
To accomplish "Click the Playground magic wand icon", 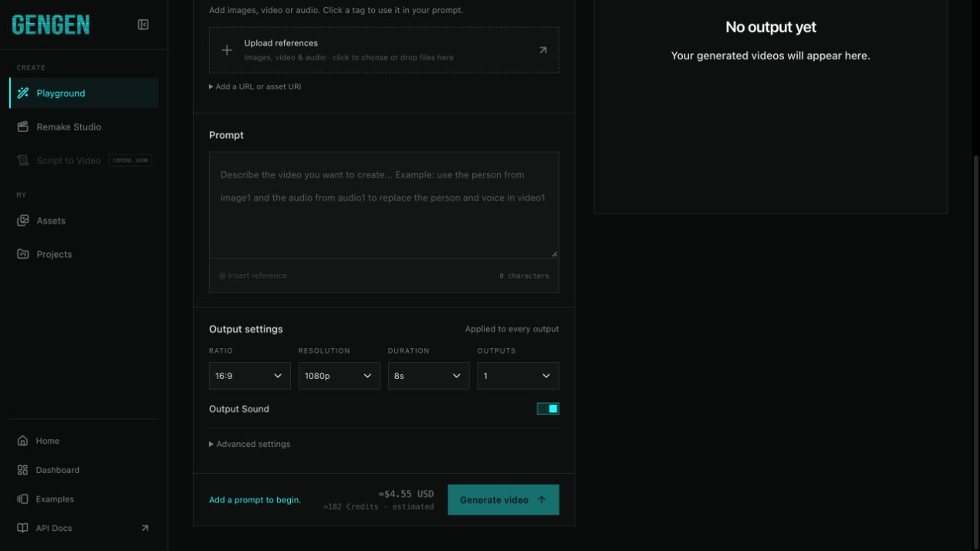I will (x=23, y=93).
